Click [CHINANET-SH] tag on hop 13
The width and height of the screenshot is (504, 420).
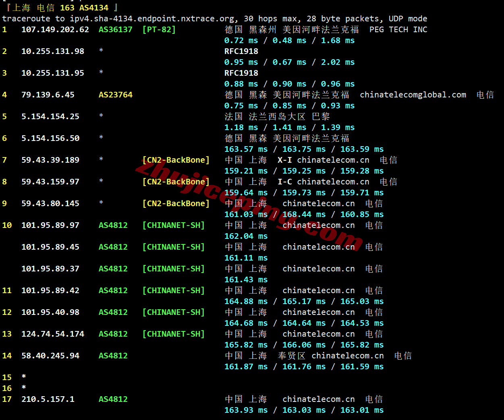tap(174, 334)
